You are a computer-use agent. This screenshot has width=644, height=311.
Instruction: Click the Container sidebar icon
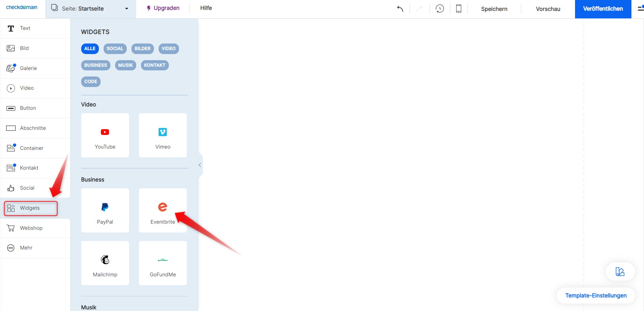point(11,148)
